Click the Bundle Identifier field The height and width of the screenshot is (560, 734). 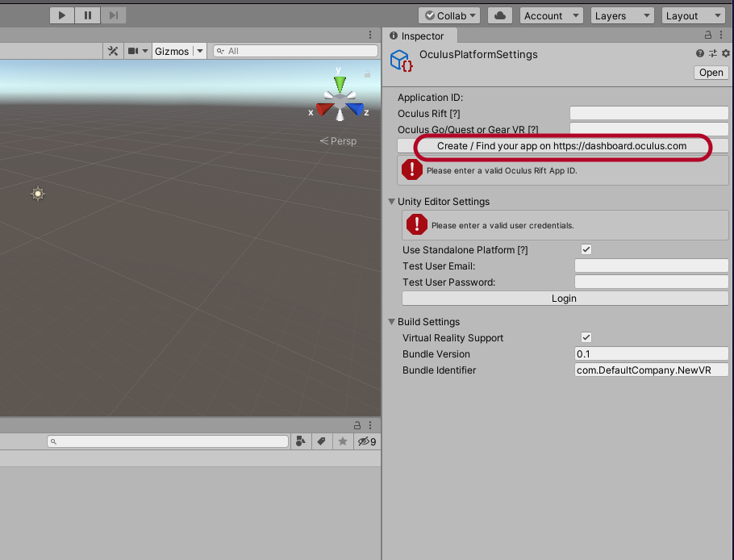coord(651,370)
